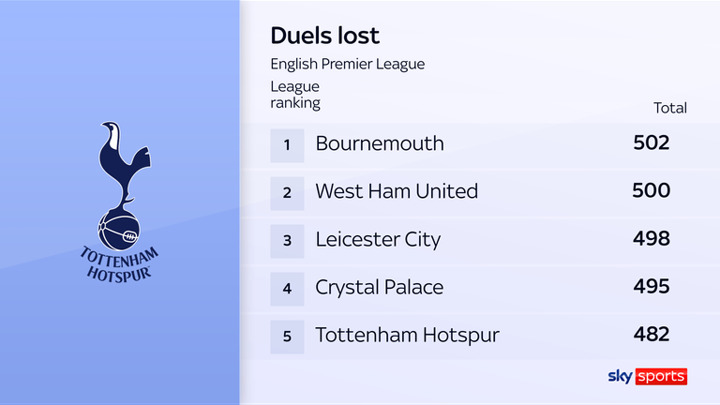
Task: Pick Tottenham Hotspur in the ranking list
Action: pyautogui.click(x=407, y=335)
